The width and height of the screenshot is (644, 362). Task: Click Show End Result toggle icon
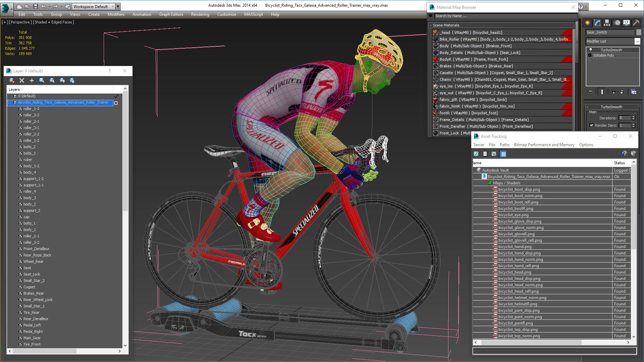[x=602, y=92]
